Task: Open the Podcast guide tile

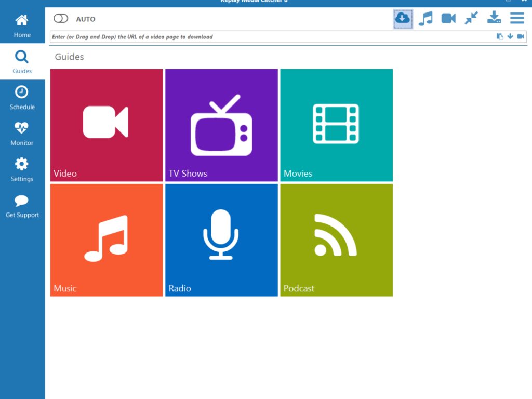Action: click(x=336, y=240)
